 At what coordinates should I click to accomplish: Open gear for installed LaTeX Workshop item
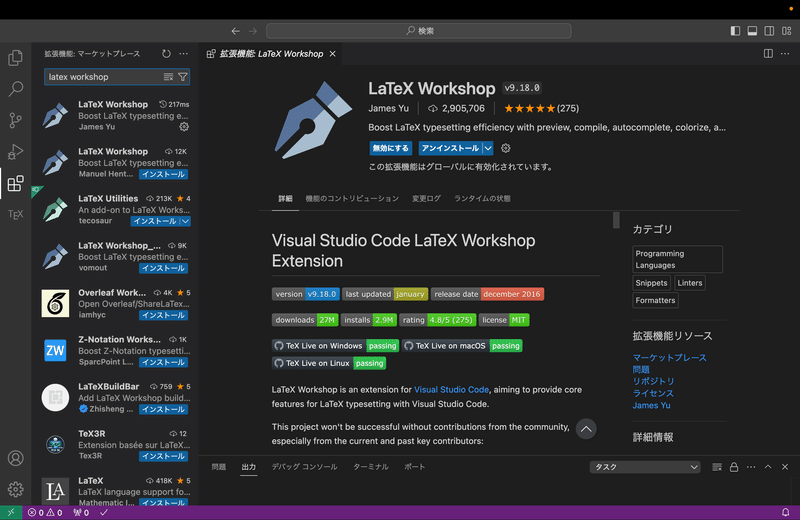tap(184, 127)
